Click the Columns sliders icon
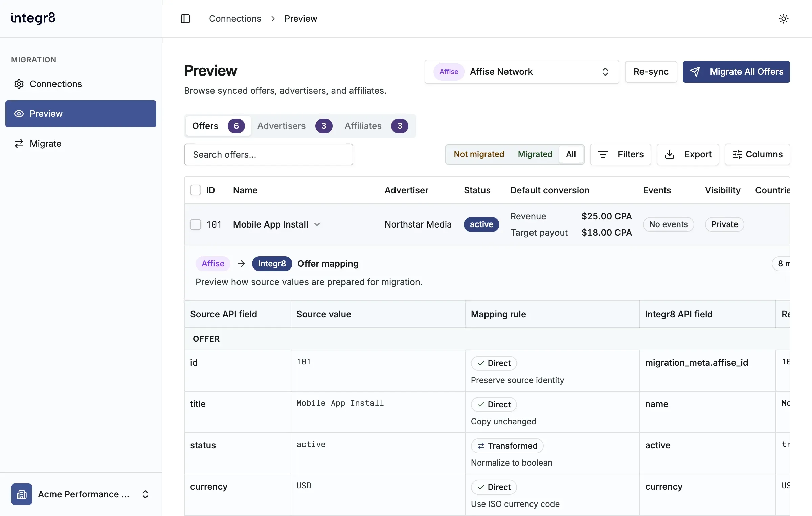The height and width of the screenshot is (516, 812). pyautogui.click(x=737, y=154)
